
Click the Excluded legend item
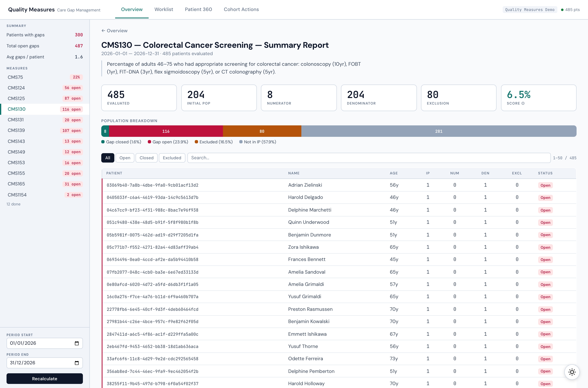point(214,142)
